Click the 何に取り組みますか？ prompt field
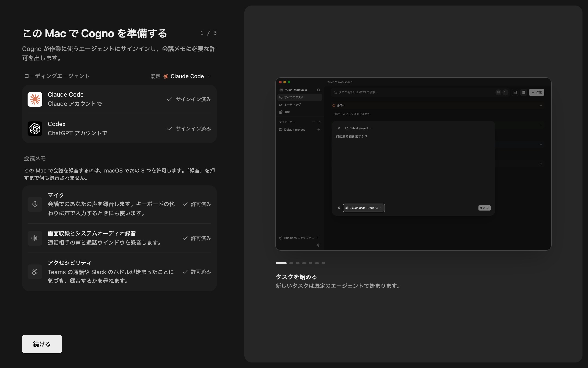The width and height of the screenshot is (588, 368). tap(351, 137)
